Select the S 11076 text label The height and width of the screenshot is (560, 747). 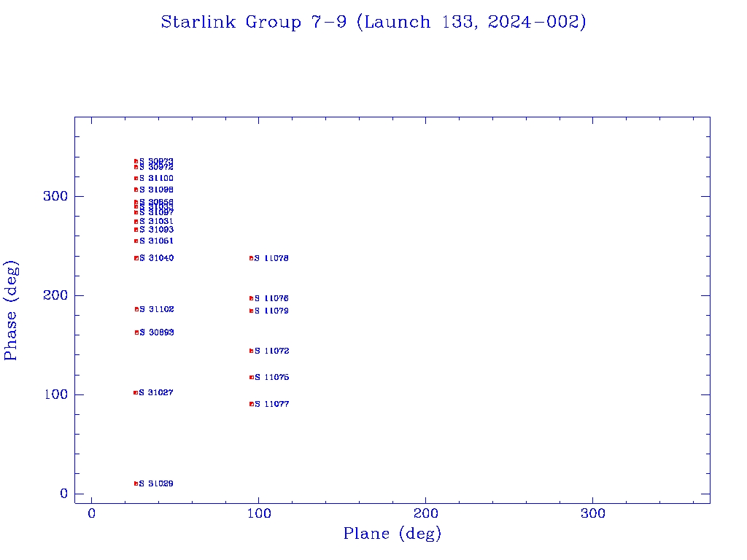tap(271, 299)
